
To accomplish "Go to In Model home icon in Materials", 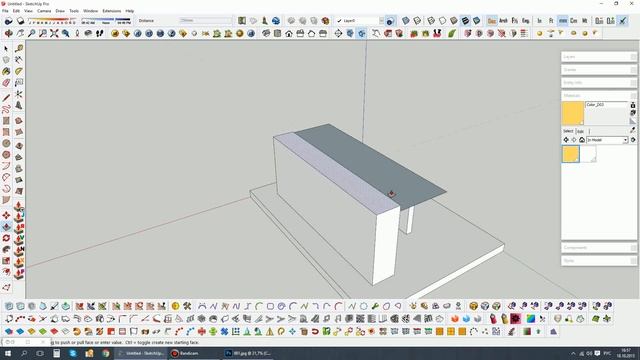I will tap(582, 140).
